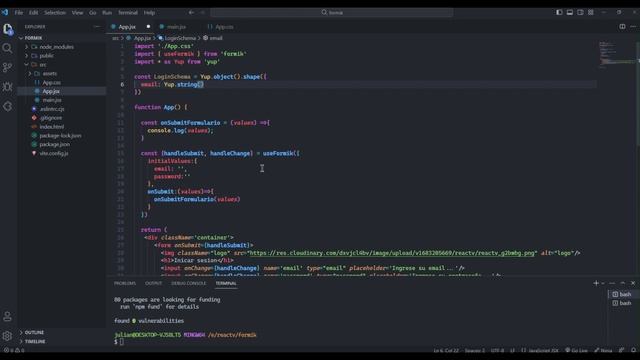The image size is (640, 360).
Task: Open the Run menu
Action: (107, 12)
